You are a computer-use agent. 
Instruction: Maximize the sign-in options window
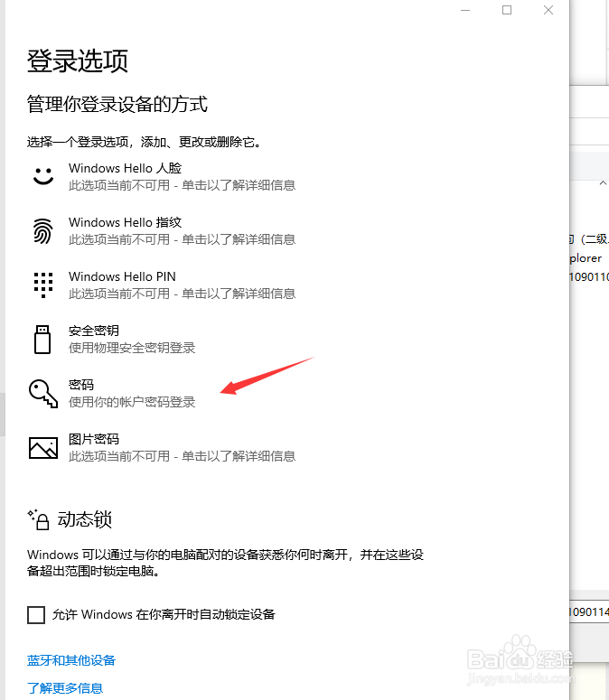tap(507, 10)
